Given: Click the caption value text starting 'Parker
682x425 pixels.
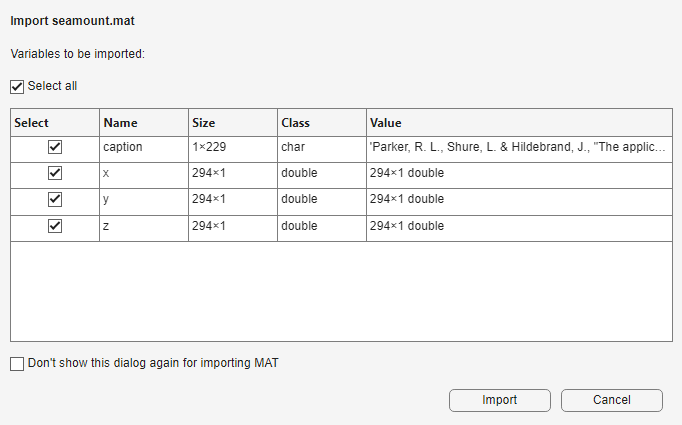Looking at the screenshot, I should click(517, 147).
